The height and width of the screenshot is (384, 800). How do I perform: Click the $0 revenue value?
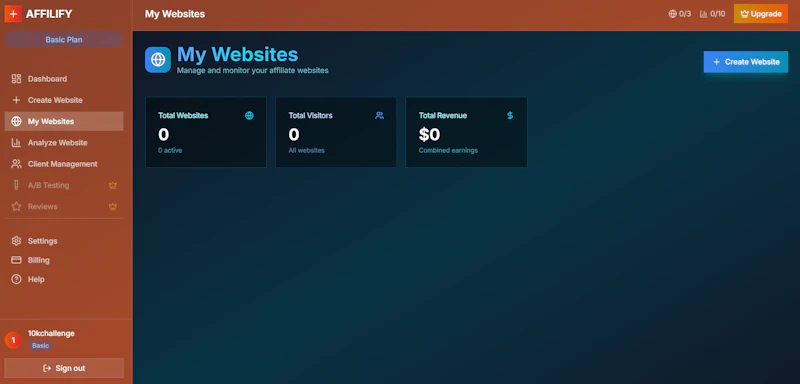tap(430, 135)
